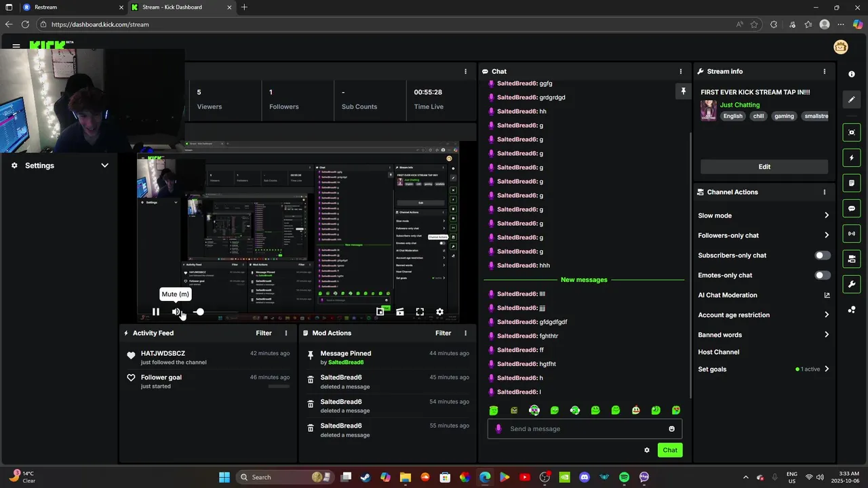Open Activity Feed three-dot menu
Image resolution: width=868 pixels, height=488 pixels.
point(286,333)
